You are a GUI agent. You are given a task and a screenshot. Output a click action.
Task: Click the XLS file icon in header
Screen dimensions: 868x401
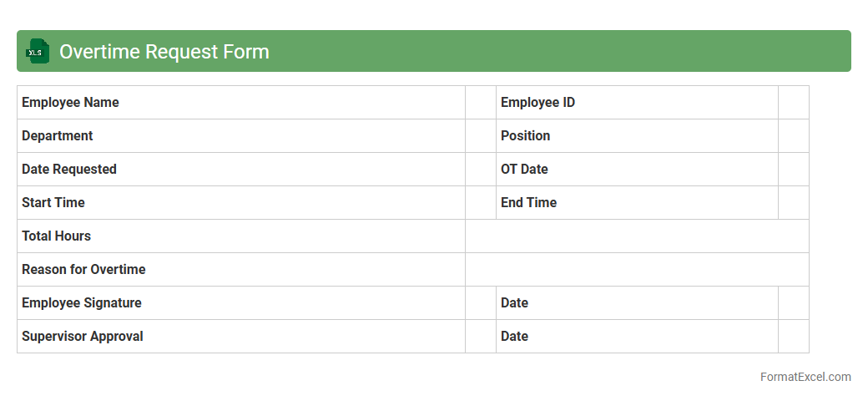(x=38, y=51)
